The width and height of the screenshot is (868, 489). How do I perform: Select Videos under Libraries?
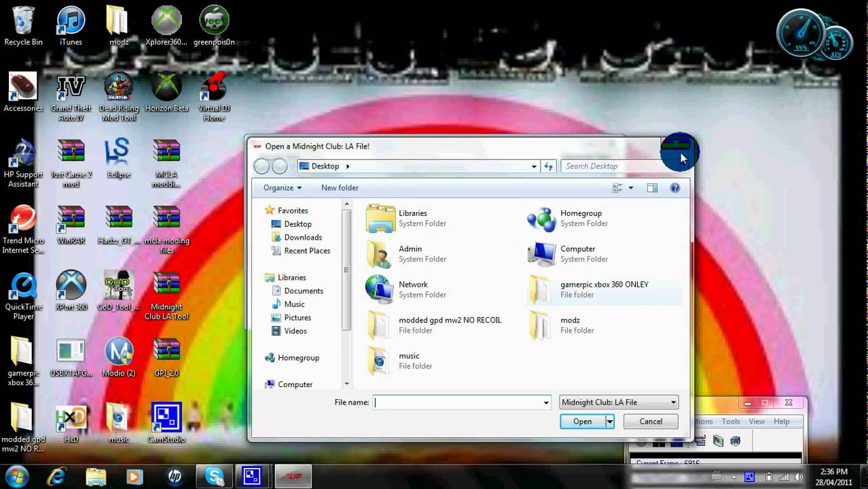[x=289, y=331]
